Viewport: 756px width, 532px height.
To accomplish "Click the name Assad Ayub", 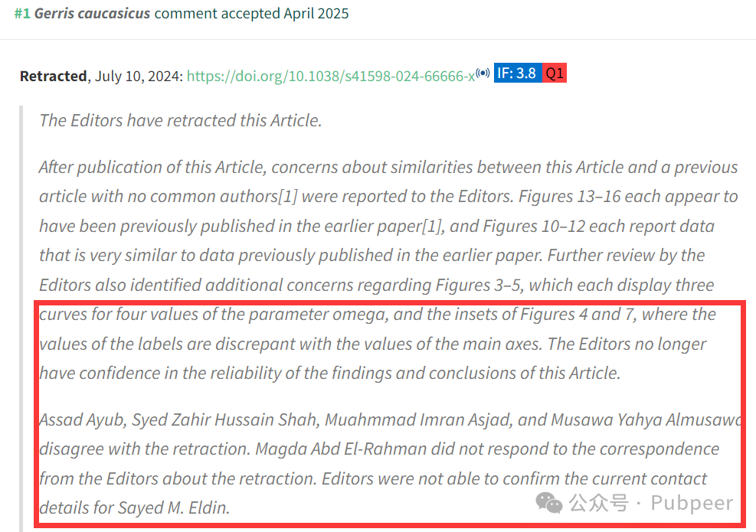I will pos(83,420).
